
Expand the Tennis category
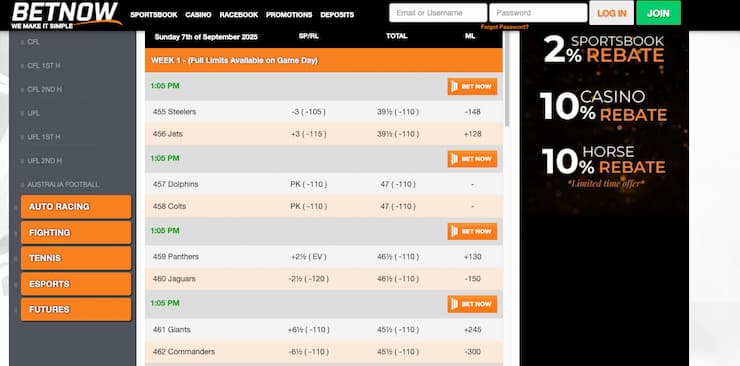click(x=76, y=258)
